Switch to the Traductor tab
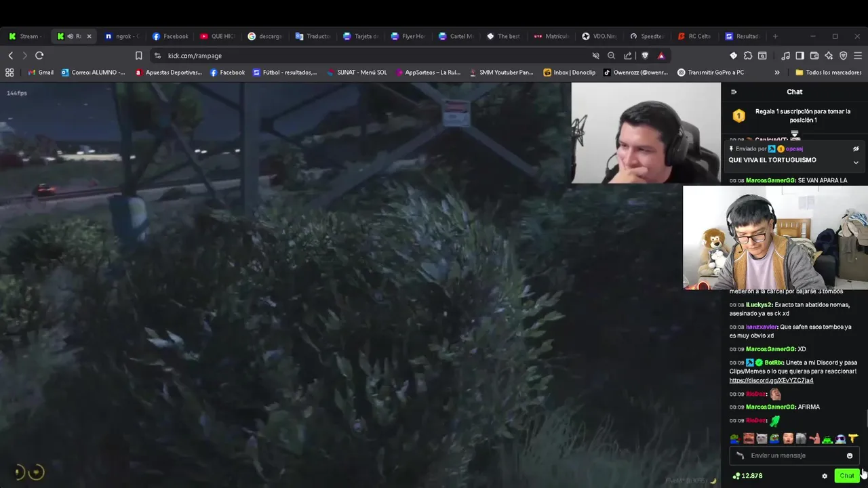This screenshot has height=488, width=868. (312, 37)
